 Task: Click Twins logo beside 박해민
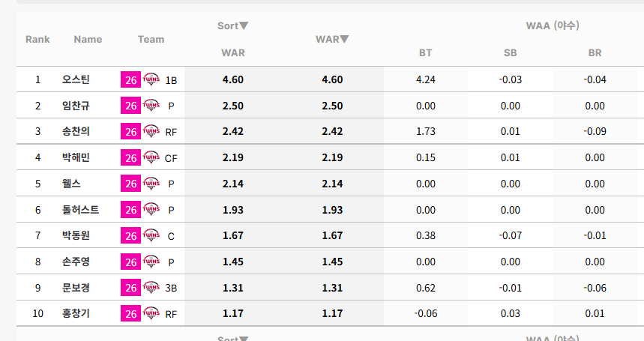(x=151, y=157)
